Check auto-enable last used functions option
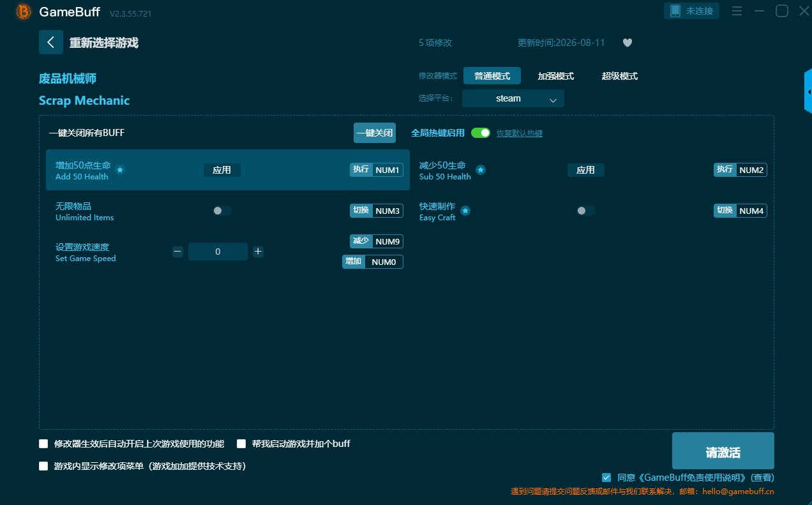The image size is (812, 505). coord(43,444)
